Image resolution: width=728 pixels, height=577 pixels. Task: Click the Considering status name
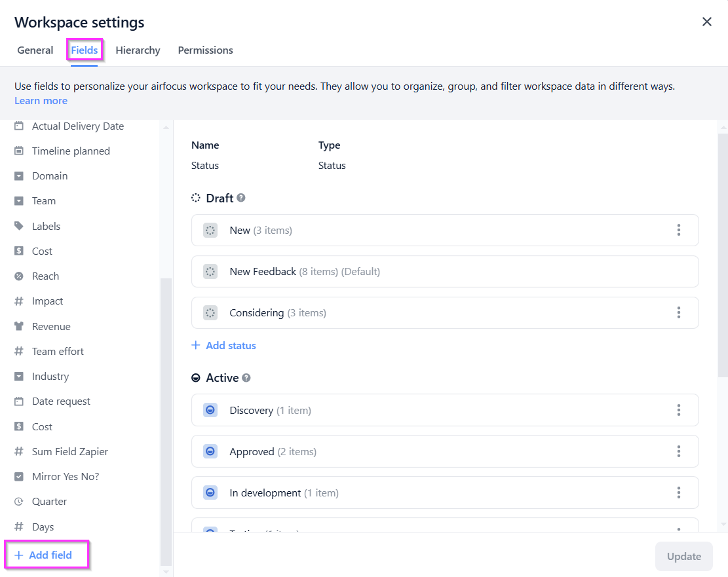[x=257, y=313]
